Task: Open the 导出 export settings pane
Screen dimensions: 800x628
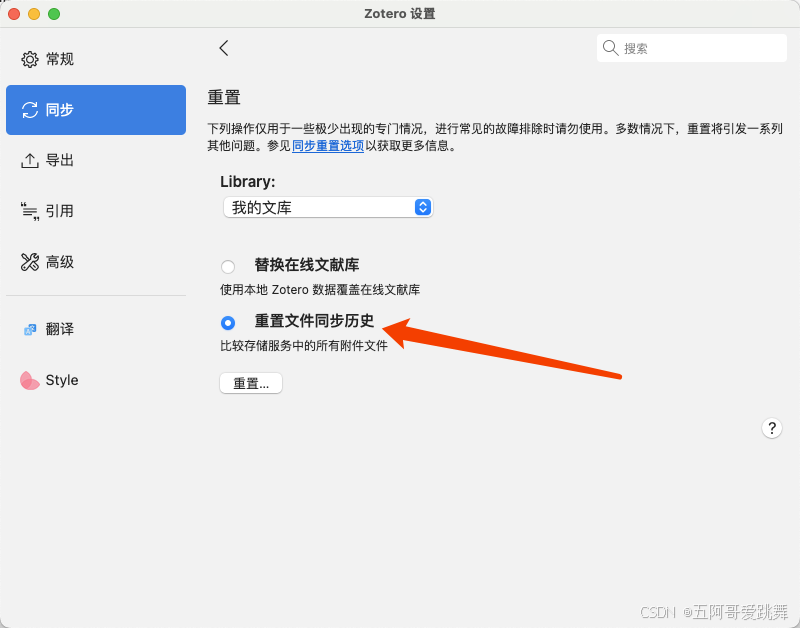Action: click(96, 160)
